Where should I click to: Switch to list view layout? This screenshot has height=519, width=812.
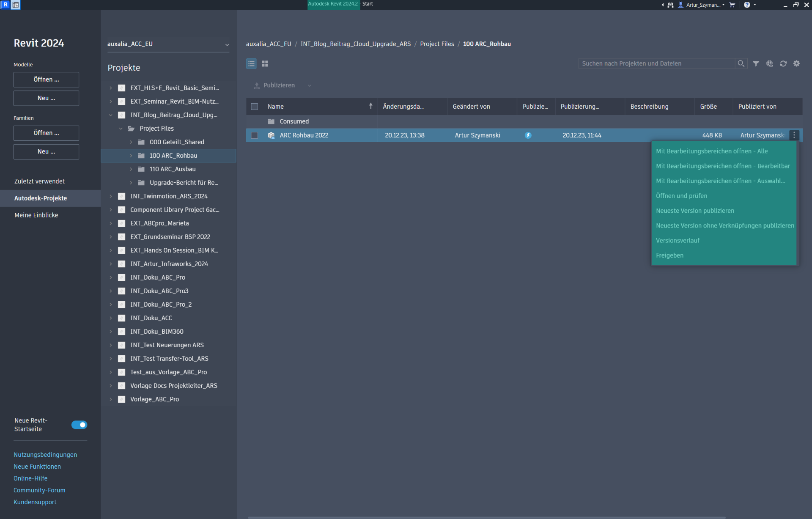click(251, 63)
